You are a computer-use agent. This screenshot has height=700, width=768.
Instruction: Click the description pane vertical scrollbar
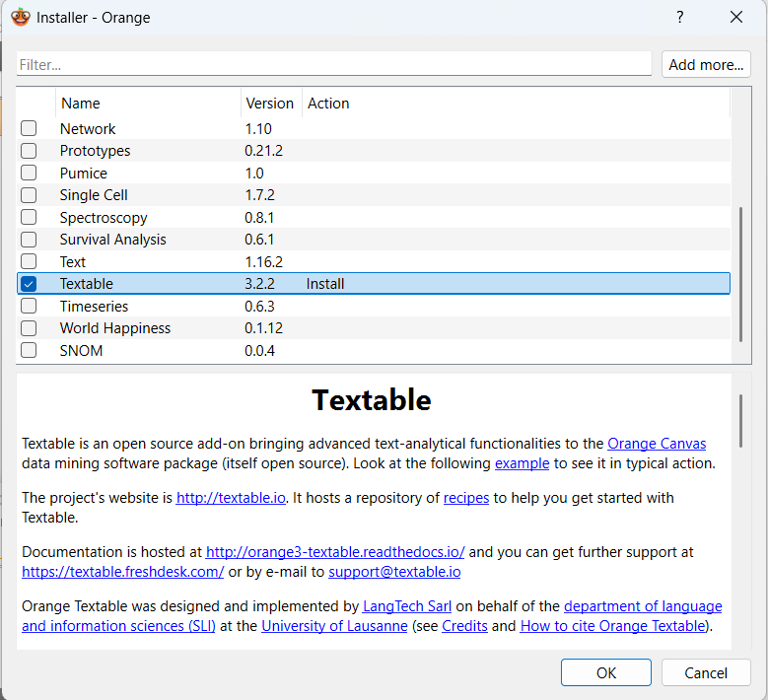pos(740,420)
